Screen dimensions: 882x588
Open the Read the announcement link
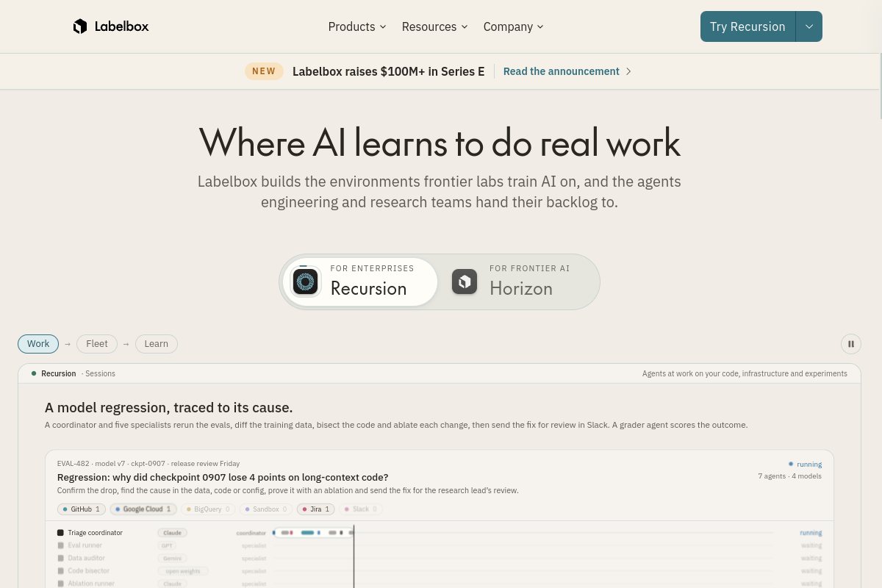[x=562, y=71]
